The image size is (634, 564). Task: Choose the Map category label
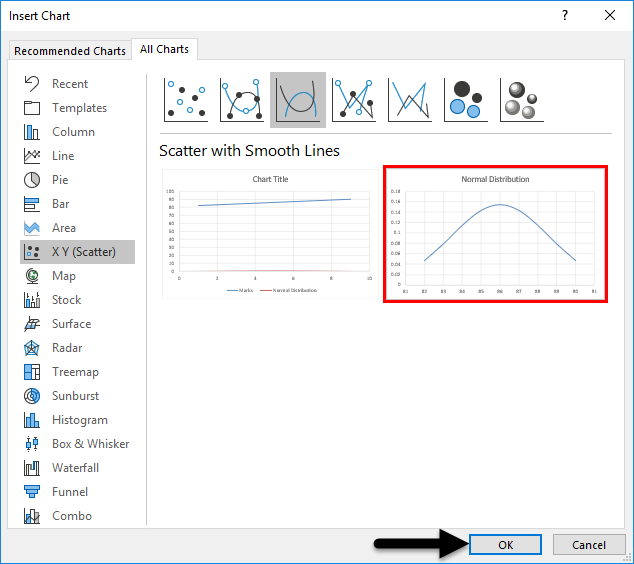pyautogui.click(x=63, y=276)
